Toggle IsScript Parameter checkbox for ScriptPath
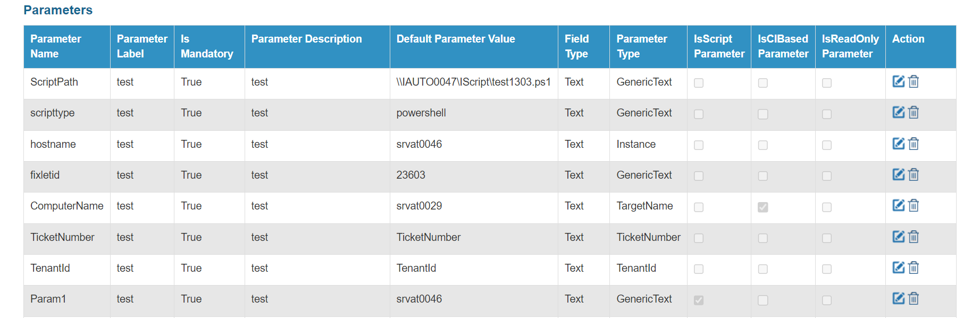Screen dimensions: 980x318 click(x=699, y=83)
